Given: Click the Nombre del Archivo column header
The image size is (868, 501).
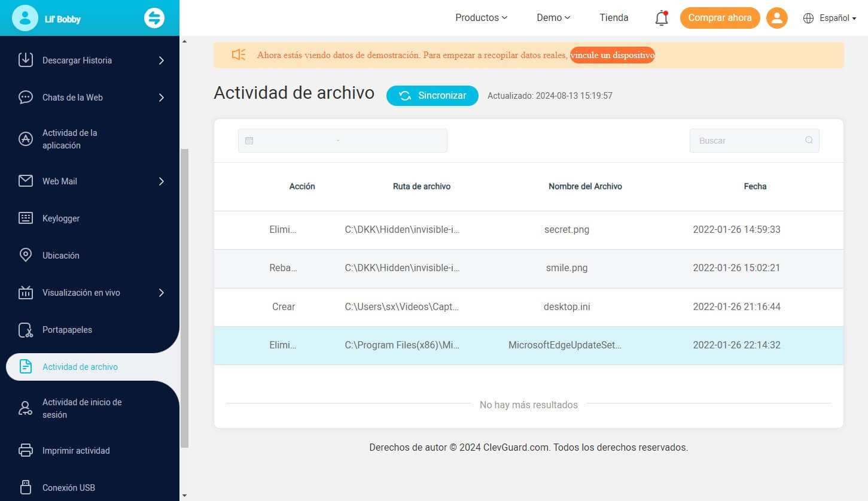Looking at the screenshot, I should click(585, 186).
